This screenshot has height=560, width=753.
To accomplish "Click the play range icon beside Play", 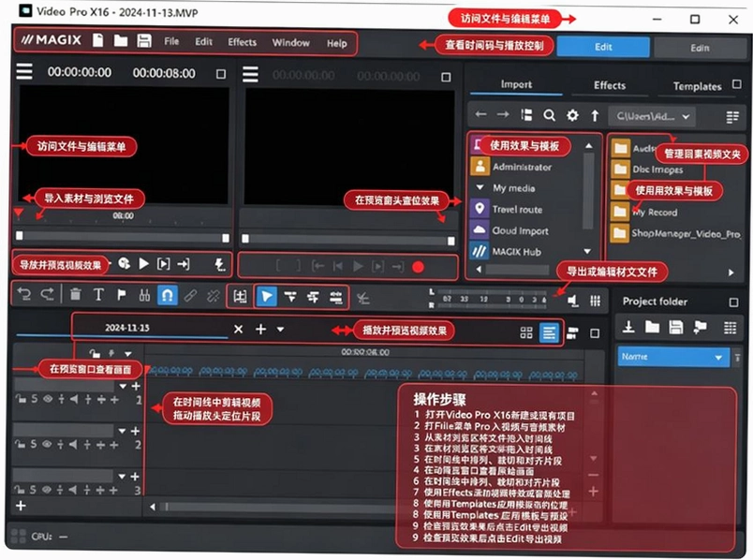I will coord(163,264).
